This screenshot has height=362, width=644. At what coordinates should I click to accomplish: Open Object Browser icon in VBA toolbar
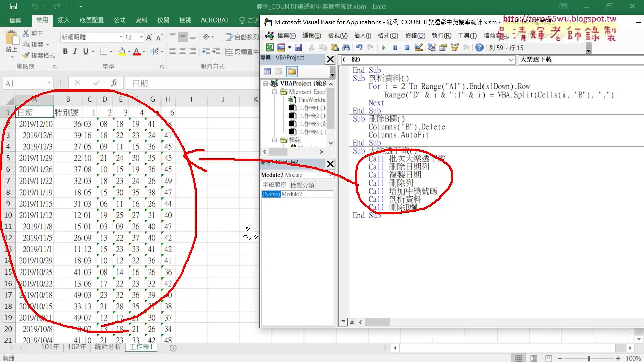(455, 47)
